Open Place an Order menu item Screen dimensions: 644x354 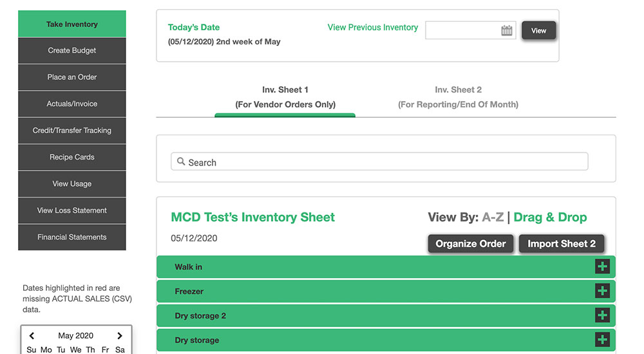(72, 77)
